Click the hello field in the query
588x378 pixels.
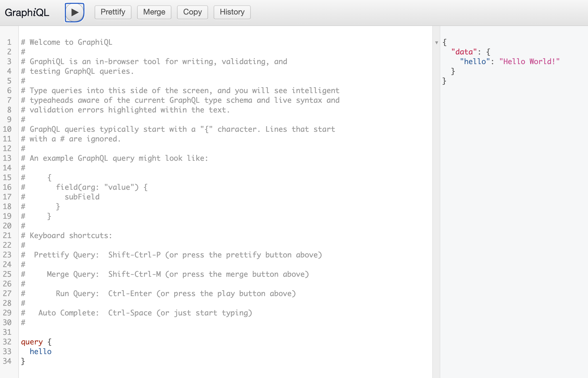(x=40, y=351)
